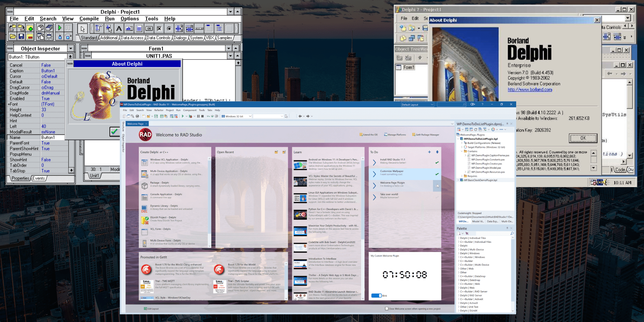Select the Memo component in Delphi 1 palette
This screenshot has height=322, width=644.
click(139, 29)
